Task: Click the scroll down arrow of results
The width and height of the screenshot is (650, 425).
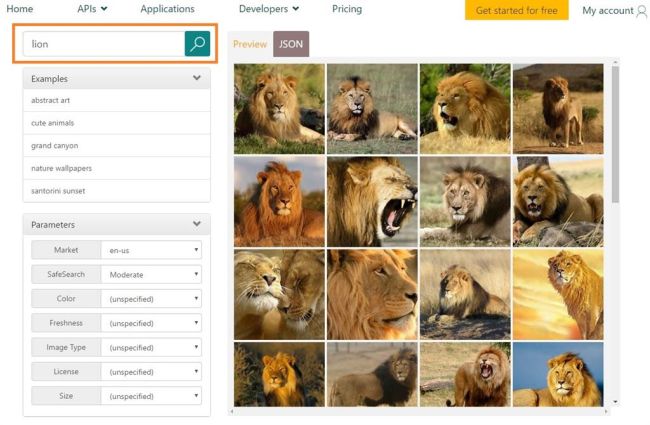Action: coord(615,401)
